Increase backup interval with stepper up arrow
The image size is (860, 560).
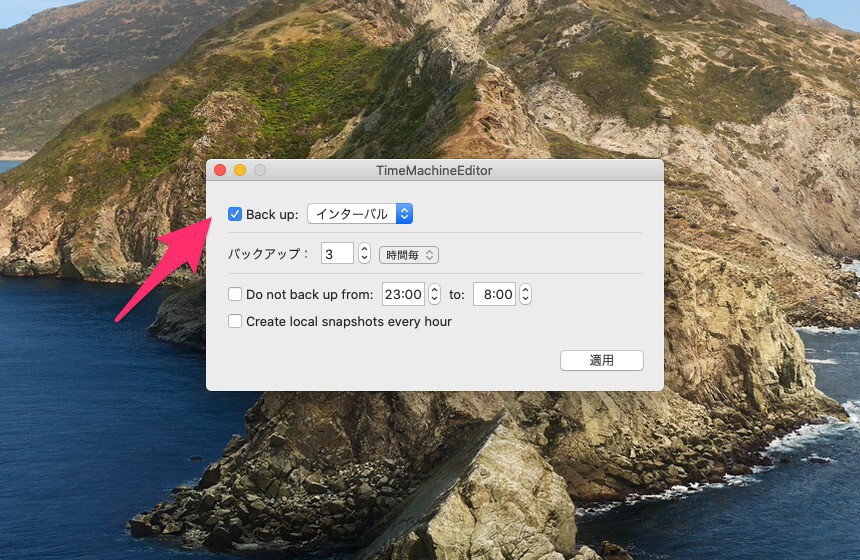[x=364, y=250]
